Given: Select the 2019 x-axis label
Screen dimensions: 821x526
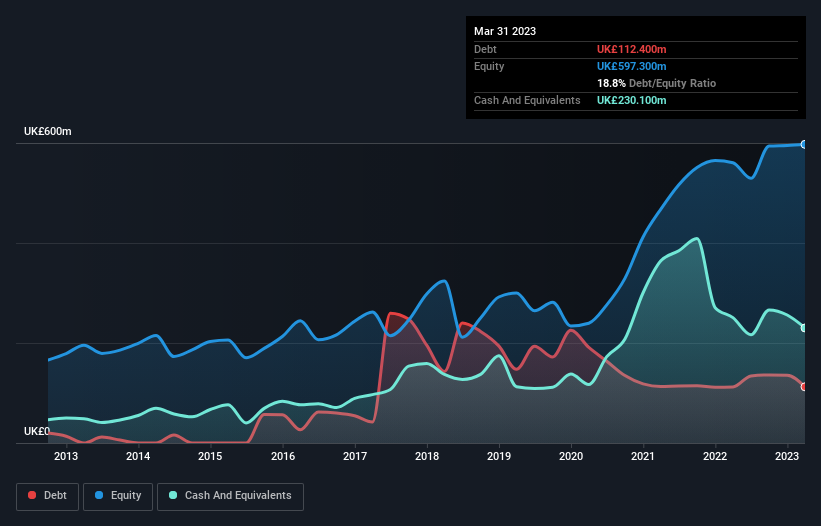Looking at the screenshot, I should click(499, 456).
